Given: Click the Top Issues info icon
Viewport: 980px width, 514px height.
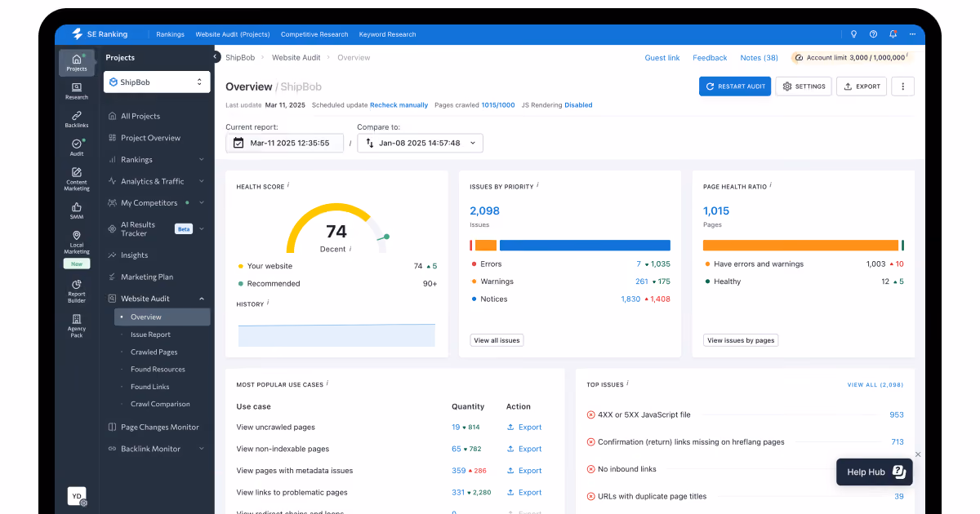Looking at the screenshot, I should point(628,383).
